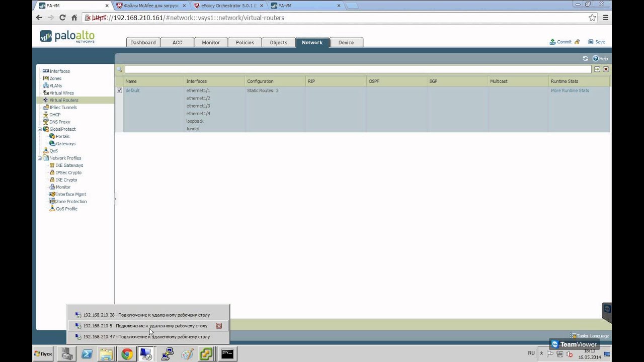Collapse the left sidebar using splitter handle
Viewport: 644px width, 362px height.
coord(115,199)
